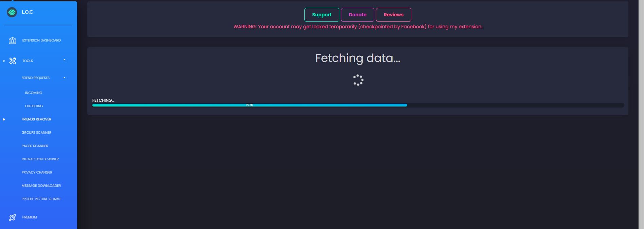Screen dimensions: 644x229
Task: Select Friends Remover tool
Action: [x=36, y=119]
